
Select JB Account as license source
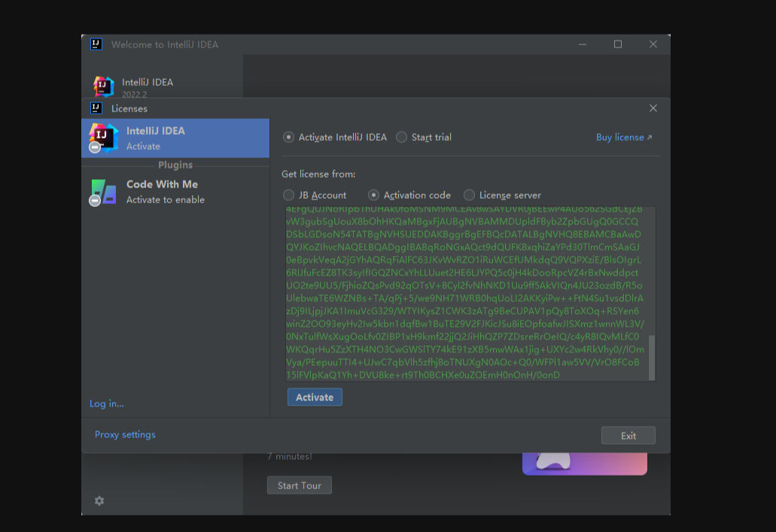pos(288,195)
